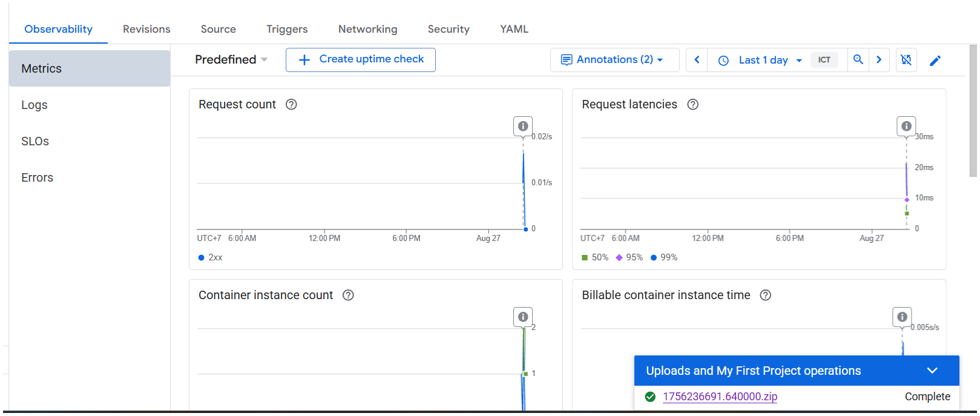Click the green complete check icon
The image size is (980, 416).
[650, 397]
